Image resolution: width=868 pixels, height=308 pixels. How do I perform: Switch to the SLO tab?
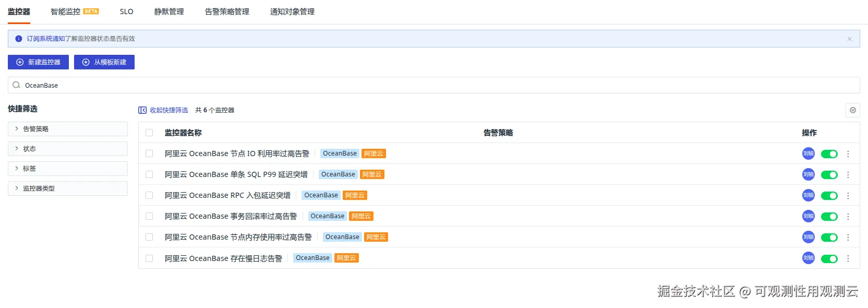point(126,11)
